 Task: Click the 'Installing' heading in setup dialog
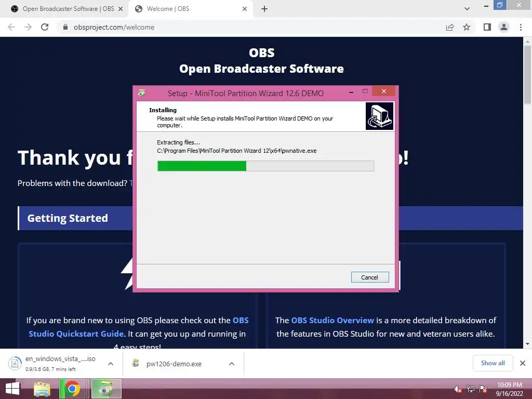tap(163, 110)
